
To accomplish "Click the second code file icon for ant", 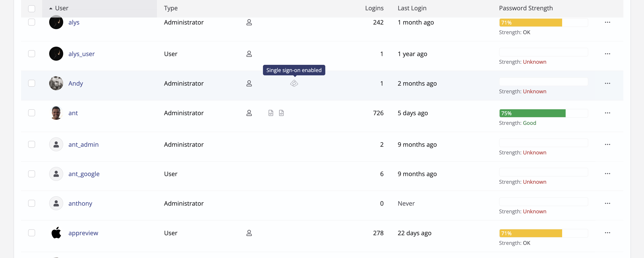I will (x=281, y=113).
